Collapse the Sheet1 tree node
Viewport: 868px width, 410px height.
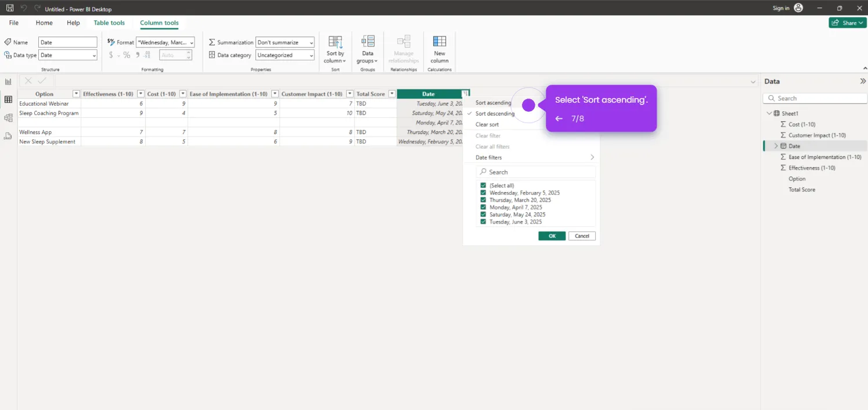pyautogui.click(x=769, y=114)
